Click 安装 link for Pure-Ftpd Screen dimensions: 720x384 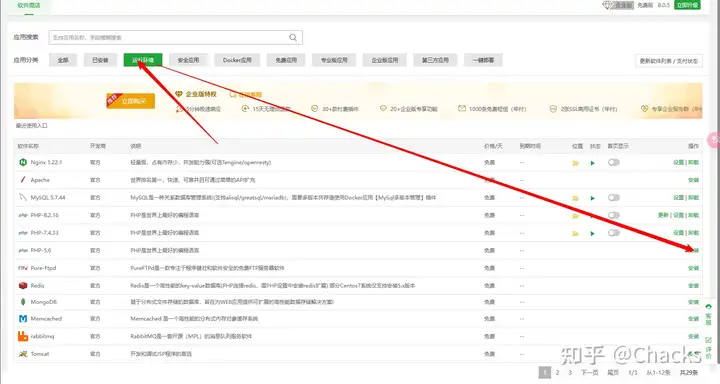click(693, 268)
